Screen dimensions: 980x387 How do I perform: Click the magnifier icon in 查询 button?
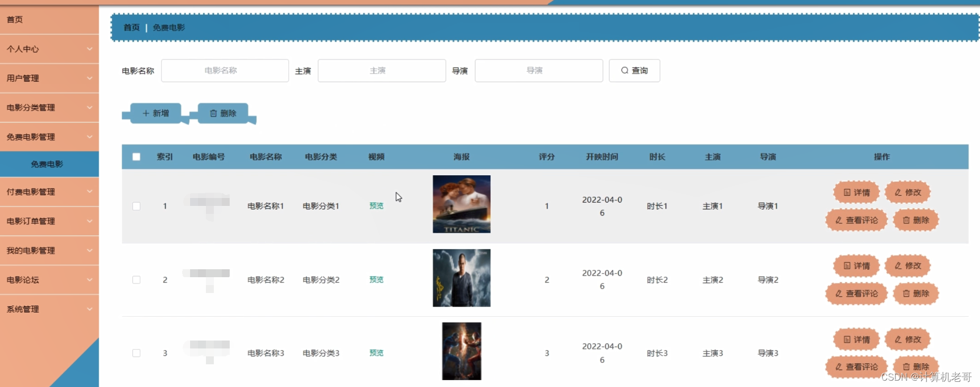click(x=625, y=71)
